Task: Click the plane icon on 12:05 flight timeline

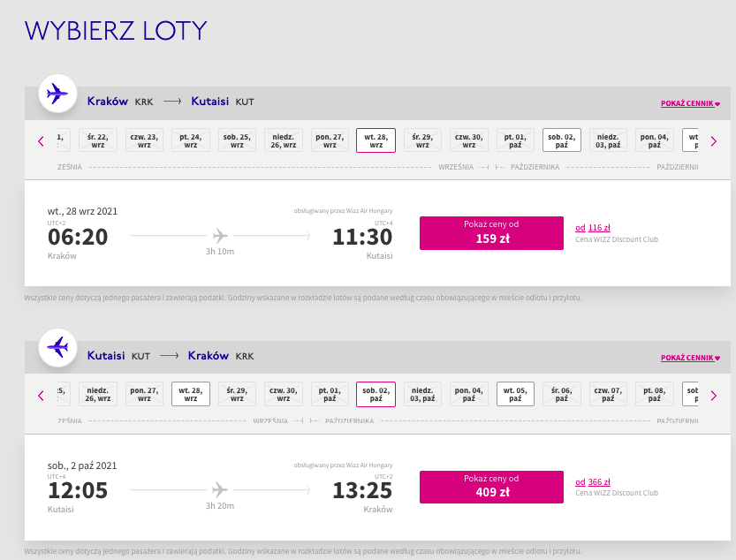Action: point(220,489)
